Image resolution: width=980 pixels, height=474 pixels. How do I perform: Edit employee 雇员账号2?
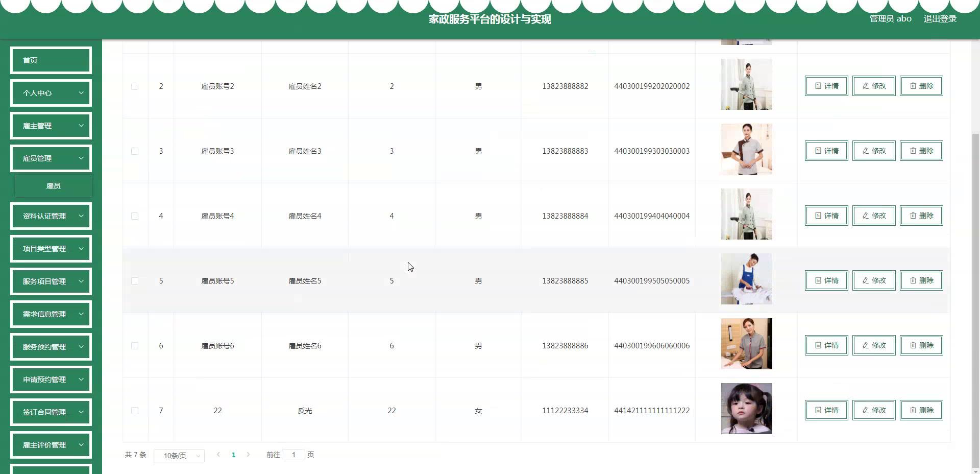(x=874, y=86)
